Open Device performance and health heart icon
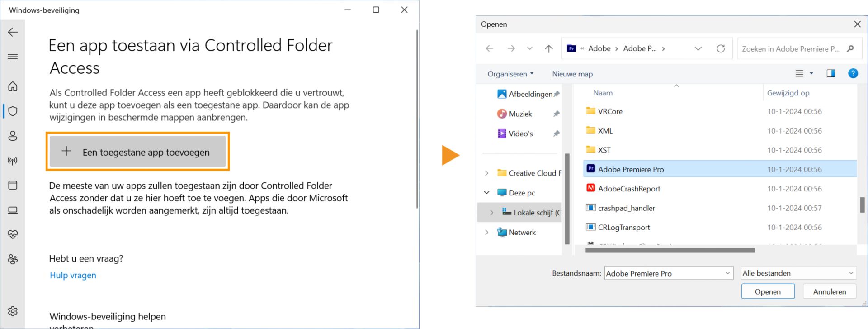Screen dimensions: 868x329 point(13,234)
